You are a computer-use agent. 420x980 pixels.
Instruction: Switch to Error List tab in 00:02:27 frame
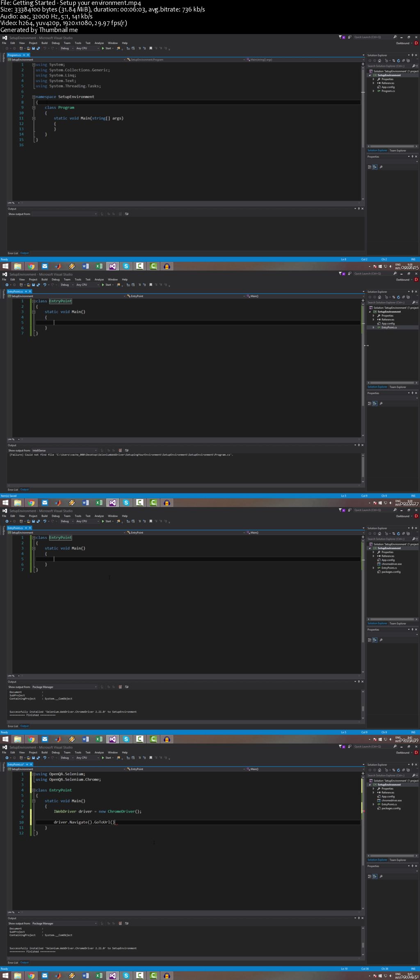coord(13,490)
